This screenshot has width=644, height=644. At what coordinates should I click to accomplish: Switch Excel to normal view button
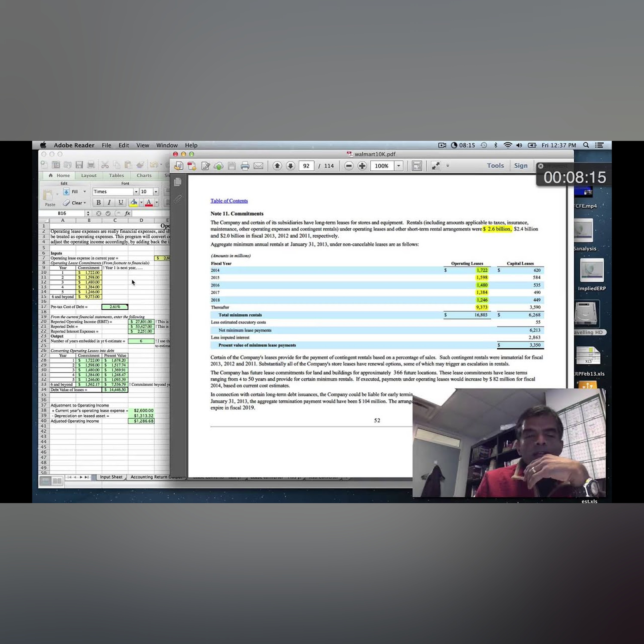[46, 481]
